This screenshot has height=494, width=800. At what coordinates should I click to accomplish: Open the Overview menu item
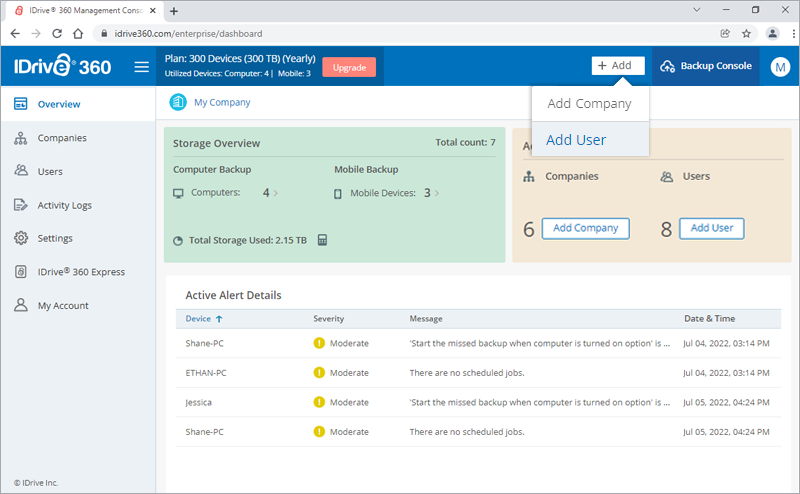point(78,104)
